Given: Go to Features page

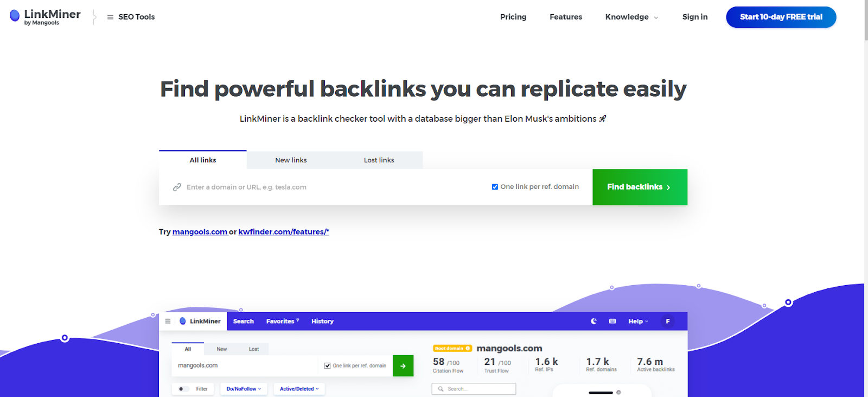Looking at the screenshot, I should tap(566, 17).
